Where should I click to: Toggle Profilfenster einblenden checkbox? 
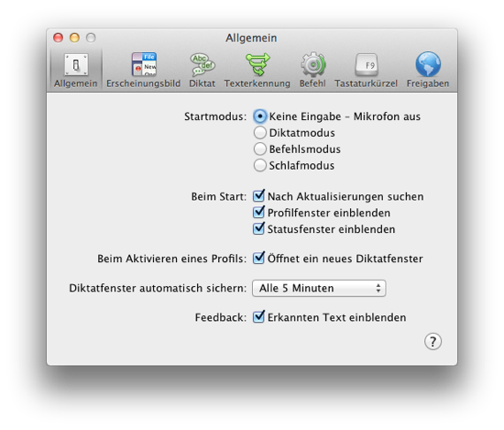[258, 212]
